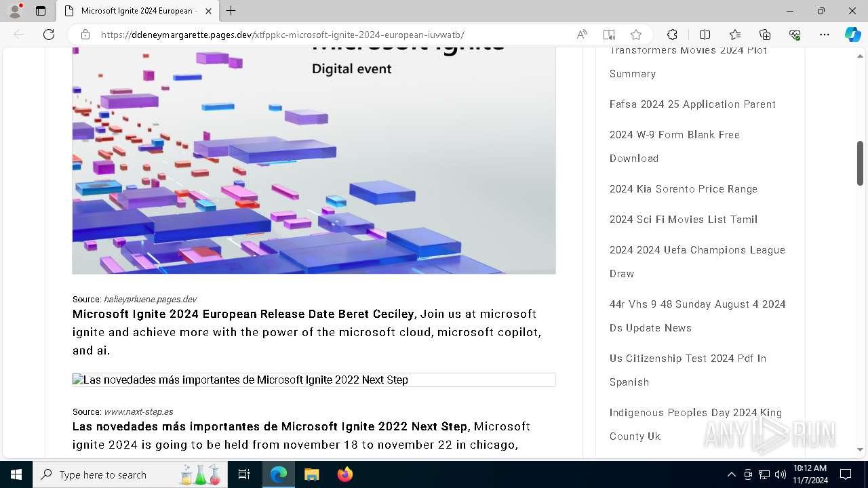This screenshot has width=868, height=488.
Task: Launch Firefox from the taskbar
Action: pyautogui.click(x=344, y=474)
